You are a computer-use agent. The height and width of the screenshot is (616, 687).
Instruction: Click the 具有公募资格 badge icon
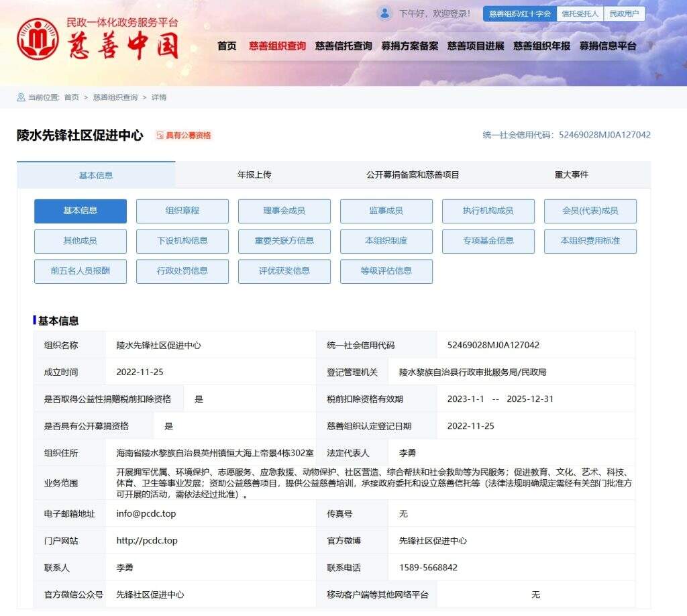tap(160, 136)
